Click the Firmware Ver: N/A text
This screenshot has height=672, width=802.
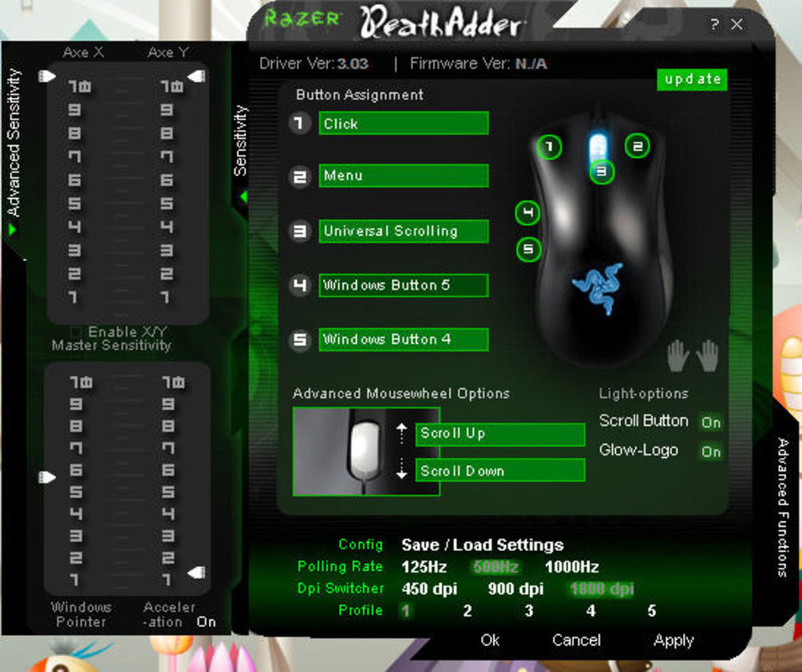click(478, 63)
